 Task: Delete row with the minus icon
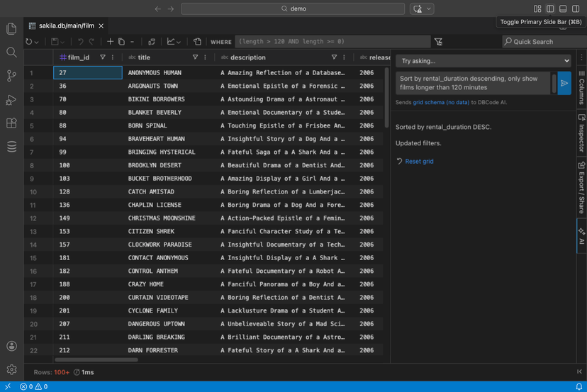click(132, 42)
